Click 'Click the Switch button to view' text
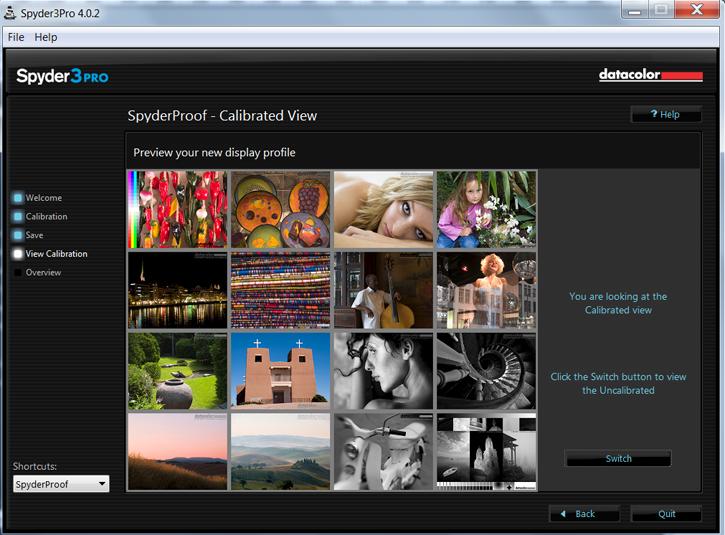 618,377
